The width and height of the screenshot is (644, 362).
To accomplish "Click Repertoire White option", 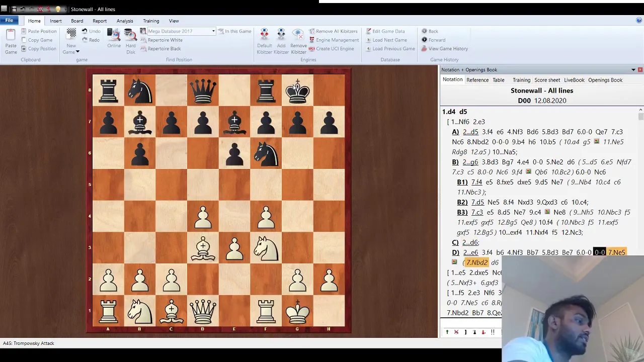I will click(x=161, y=40).
